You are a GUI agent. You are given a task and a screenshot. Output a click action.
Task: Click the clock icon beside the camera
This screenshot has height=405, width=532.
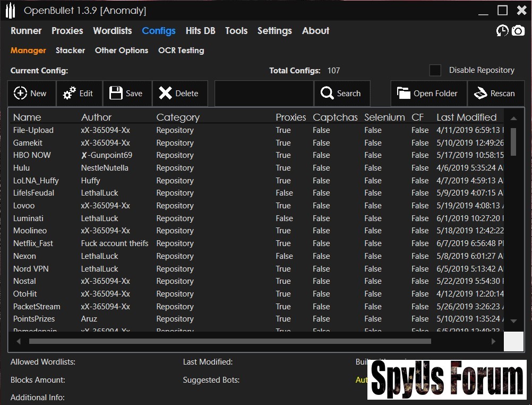click(x=502, y=31)
